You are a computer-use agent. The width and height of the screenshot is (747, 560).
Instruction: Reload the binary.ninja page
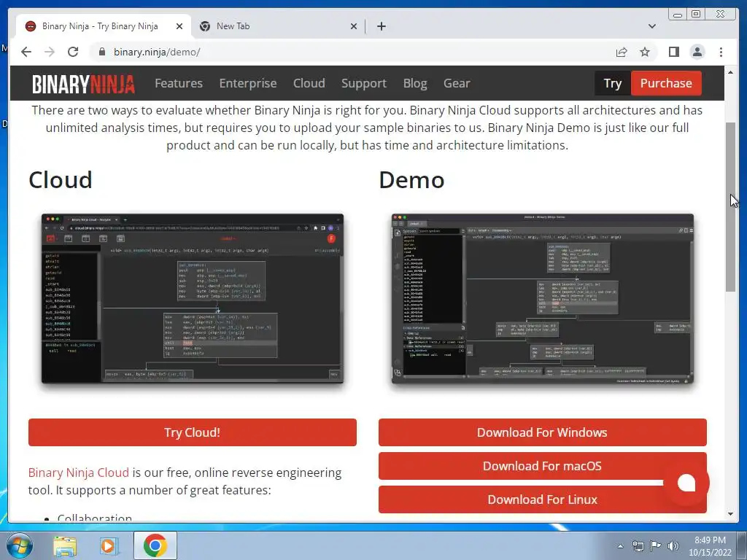(73, 52)
